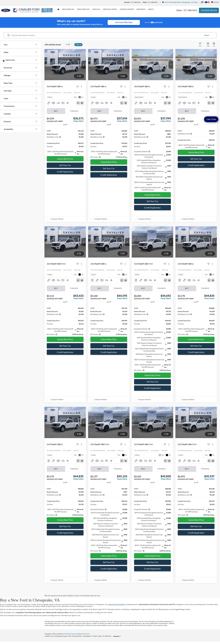Open the $37,994 F-150 XL vehicle photo

152,64
